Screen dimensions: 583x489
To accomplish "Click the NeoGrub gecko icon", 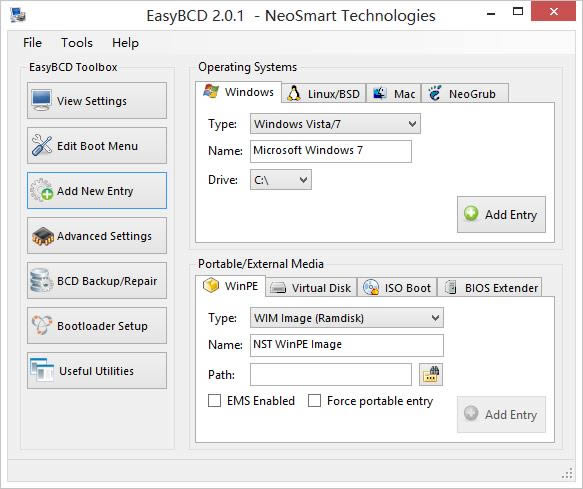I will tap(434, 93).
